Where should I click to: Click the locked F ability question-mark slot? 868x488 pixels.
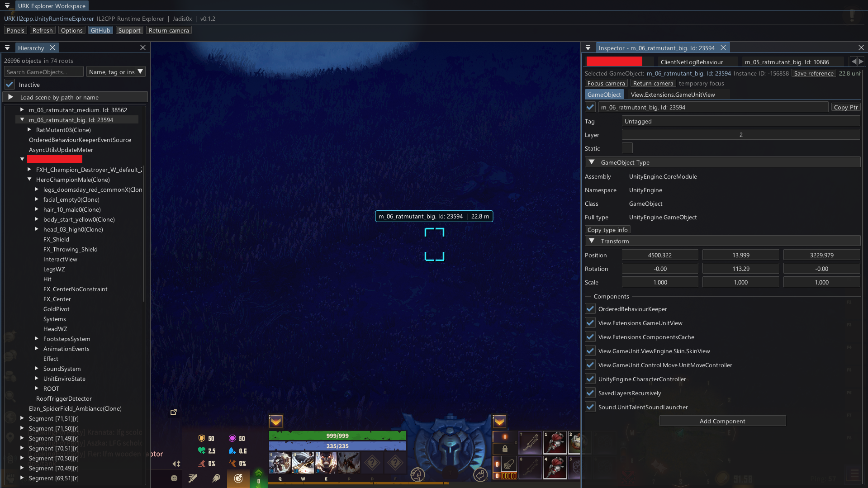(x=395, y=463)
